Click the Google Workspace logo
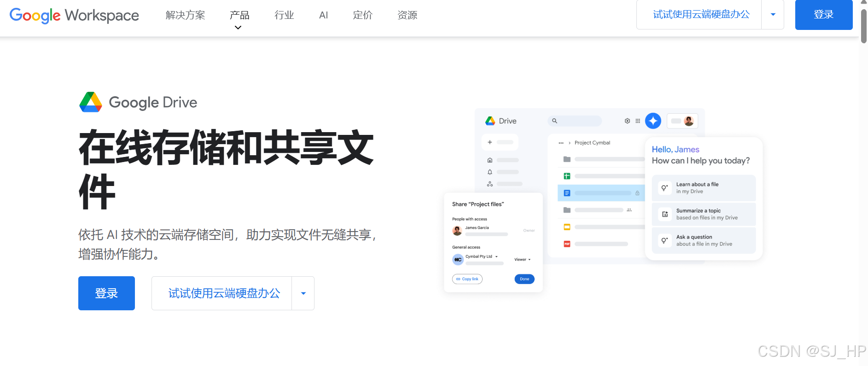Viewport: 868px width, 366px height. [74, 15]
